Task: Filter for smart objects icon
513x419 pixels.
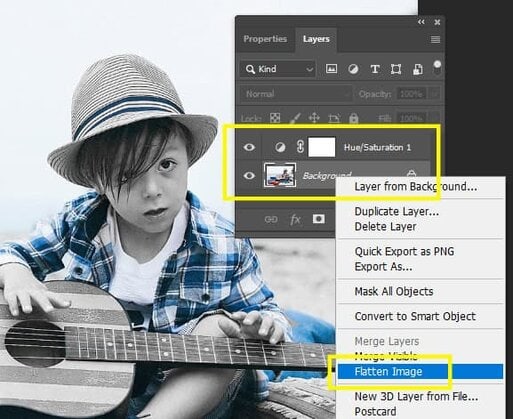Action: click(418, 69)
